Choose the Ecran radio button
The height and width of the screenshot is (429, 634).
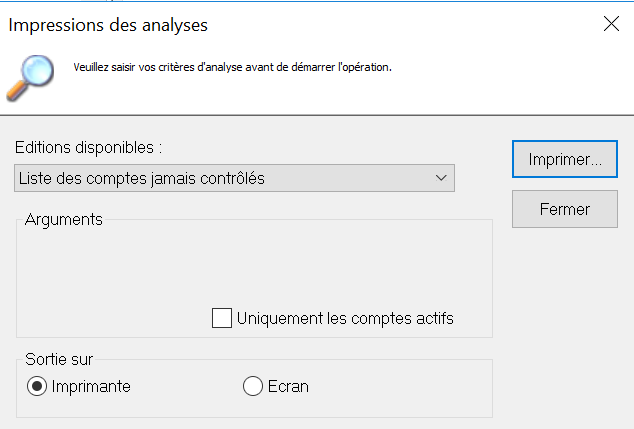tap(253, 386)
